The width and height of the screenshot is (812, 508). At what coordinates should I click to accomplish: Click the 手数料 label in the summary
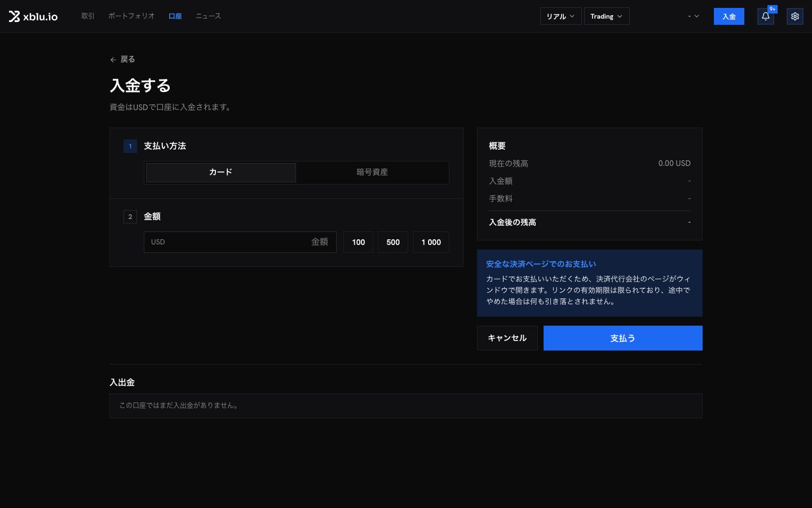coord(501,199)
